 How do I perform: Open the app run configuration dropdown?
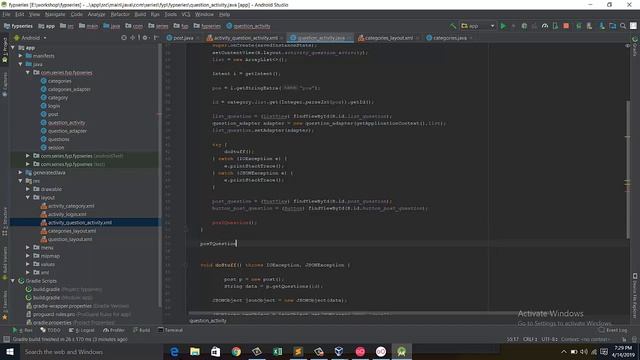[x=478, y=26]
